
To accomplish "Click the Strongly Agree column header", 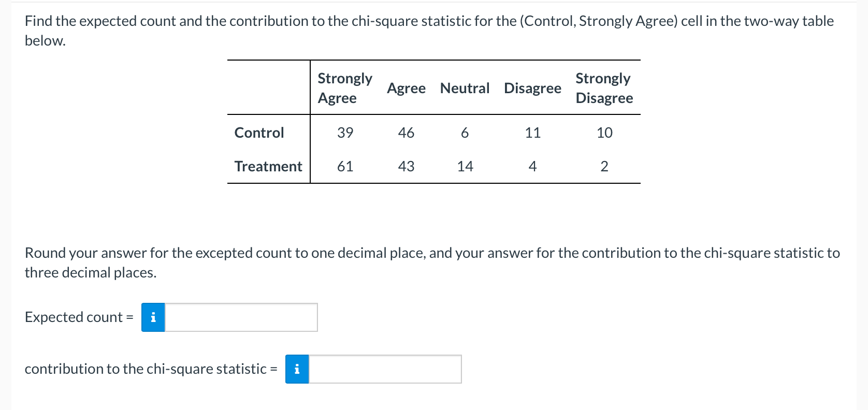I will coord(344,87).
